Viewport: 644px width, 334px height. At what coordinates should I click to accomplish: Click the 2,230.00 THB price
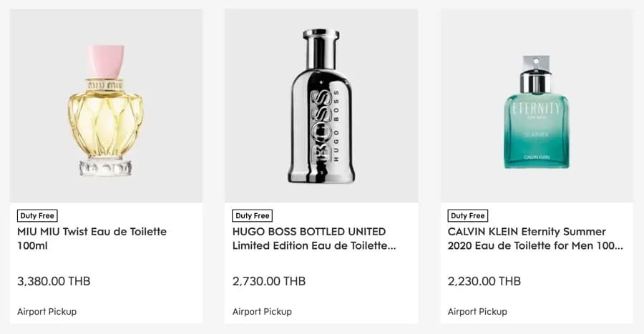(484, 281)
